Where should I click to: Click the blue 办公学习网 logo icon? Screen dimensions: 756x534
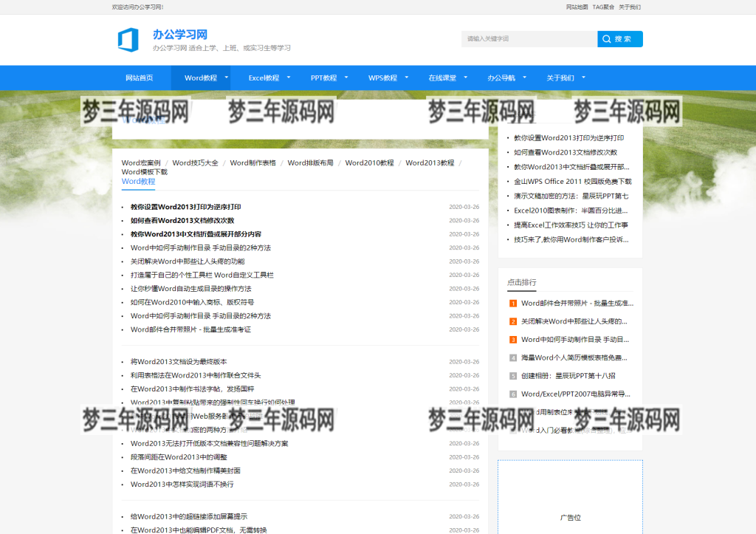coord(128,40)
